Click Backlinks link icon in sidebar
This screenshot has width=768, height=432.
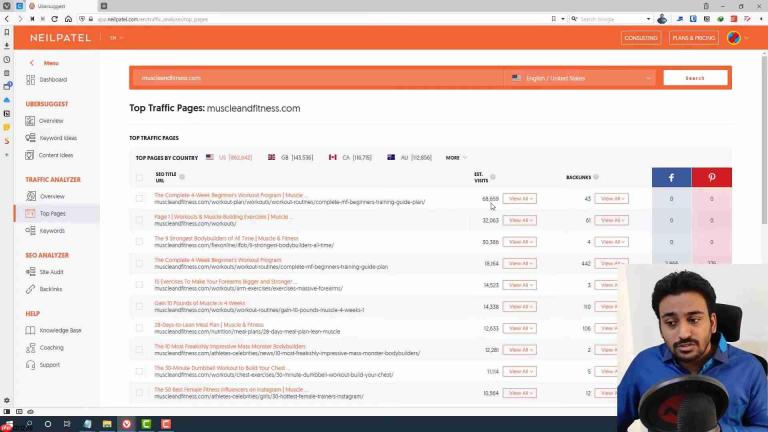tap(30, 289)
